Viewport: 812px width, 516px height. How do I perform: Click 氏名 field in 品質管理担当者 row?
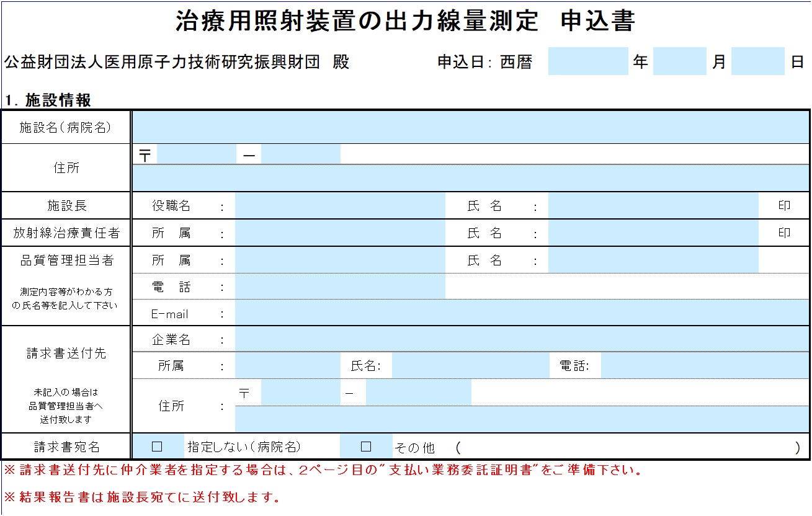[653, 260]
